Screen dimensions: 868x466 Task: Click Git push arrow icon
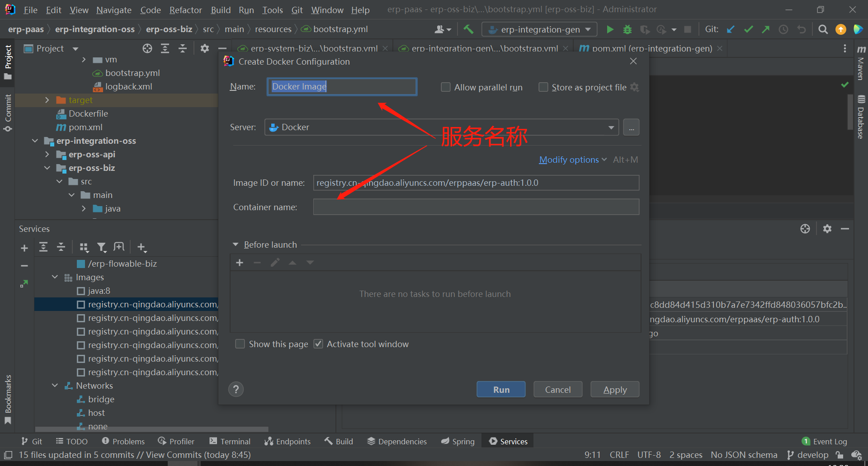click(766, 29)
